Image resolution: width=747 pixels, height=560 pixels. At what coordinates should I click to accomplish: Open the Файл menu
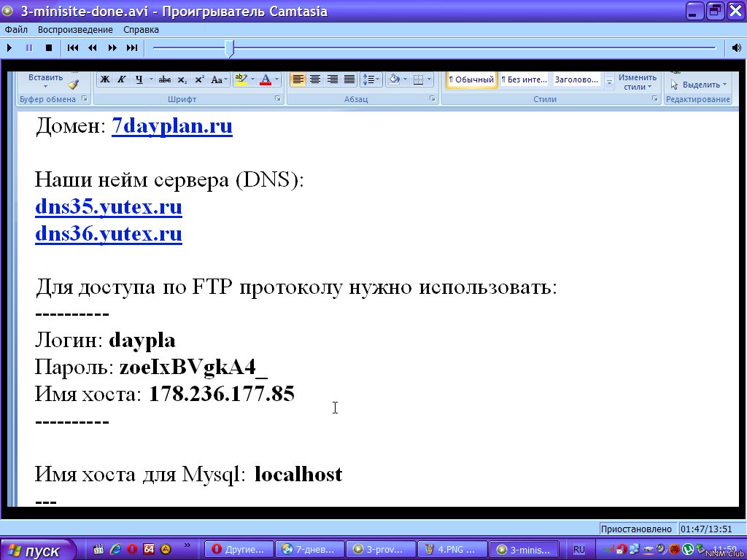pyautogui.click(x=16, y=30)
